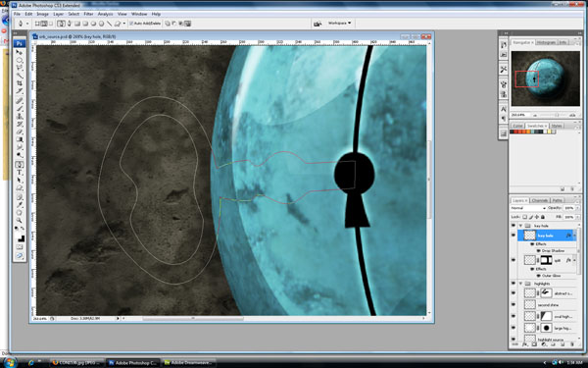Viewport: 588px width, 368px height.
Task: Open the Clone Source icon in dock
Action: (x=504, y=94)
